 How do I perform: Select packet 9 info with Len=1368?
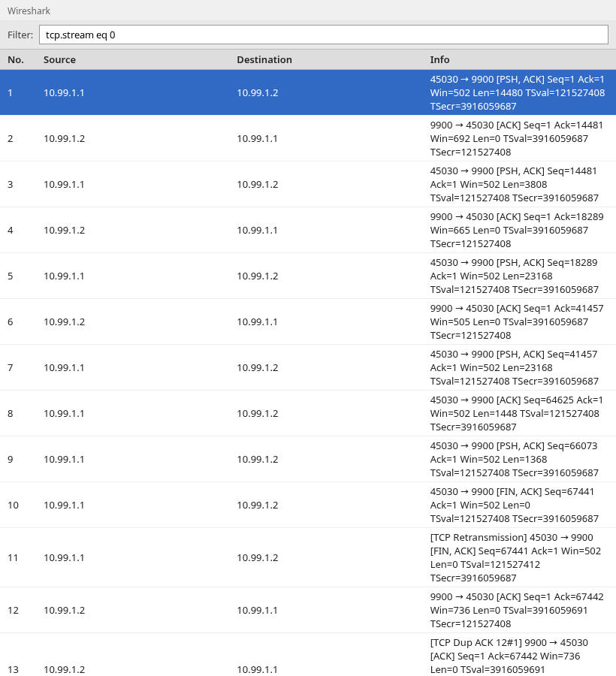[x=515, y=459]
